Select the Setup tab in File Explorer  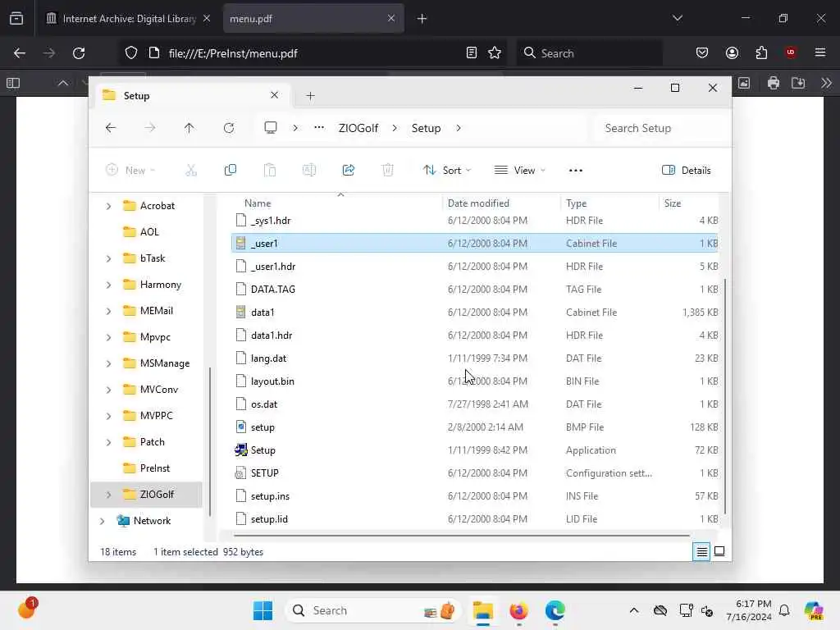click(x=192, y=95)
